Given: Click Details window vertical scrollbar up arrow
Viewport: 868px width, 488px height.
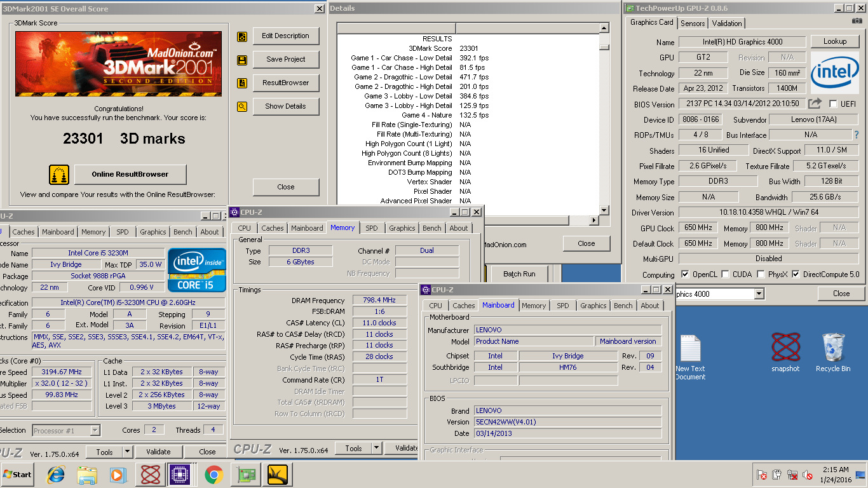Looking at the screenshot, I should (604, 29).
